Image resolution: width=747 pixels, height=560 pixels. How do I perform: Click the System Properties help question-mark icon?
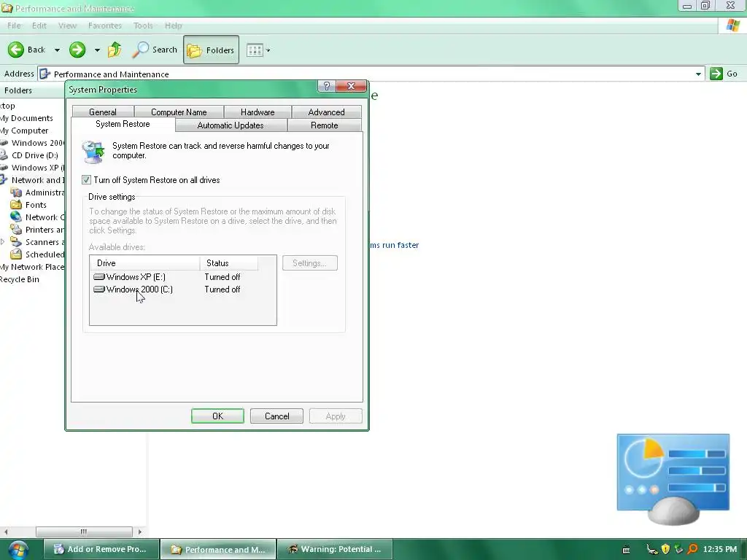point(326,86)
